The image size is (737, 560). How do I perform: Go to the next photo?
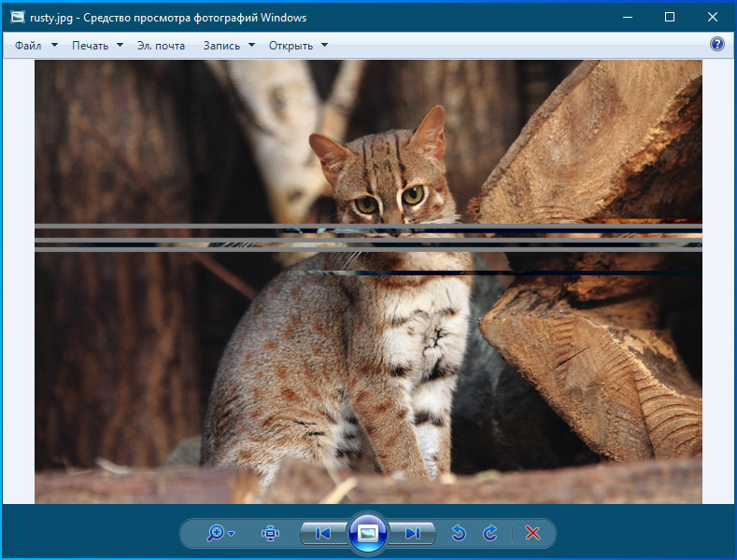[412, 533]
